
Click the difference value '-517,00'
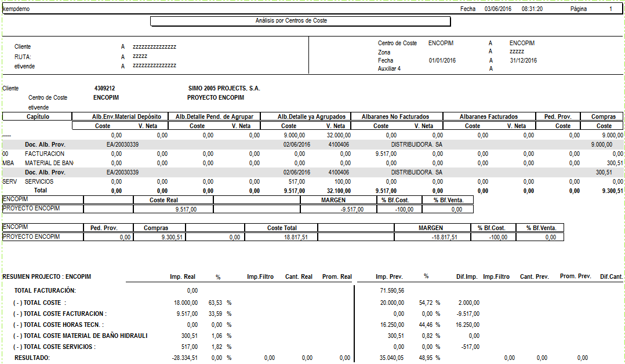[x=470, y=347]
